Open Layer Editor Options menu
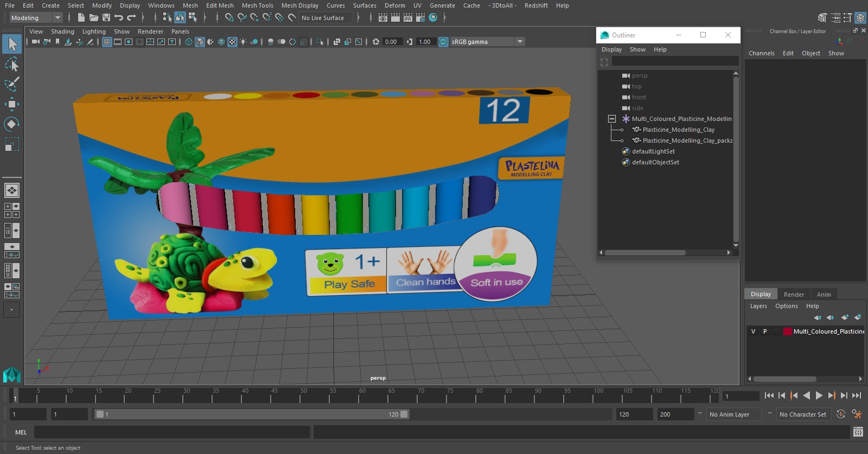This screenshot has height=454, width=868. click(x=786, y=306)
